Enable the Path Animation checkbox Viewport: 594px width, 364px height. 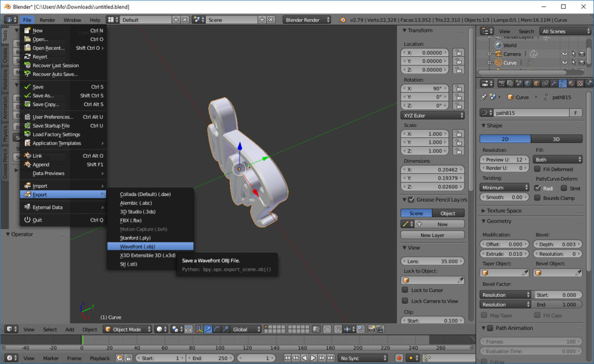490,328
